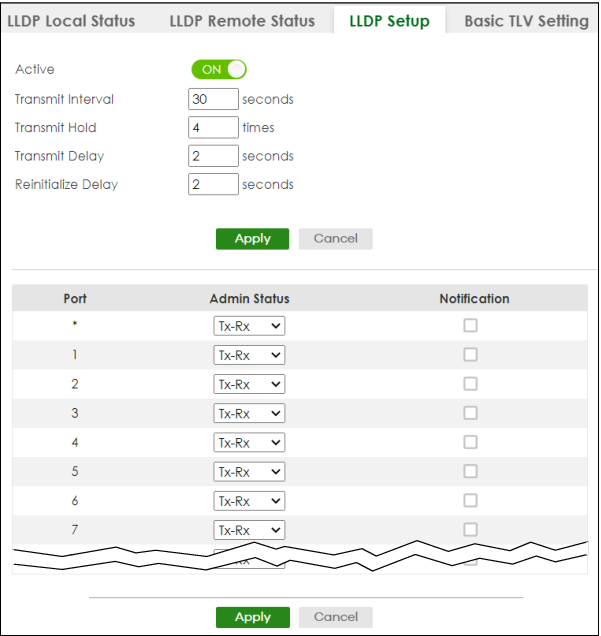Enable Notification checkbox for port 1

pyautogui.click(x=470, y=355)
